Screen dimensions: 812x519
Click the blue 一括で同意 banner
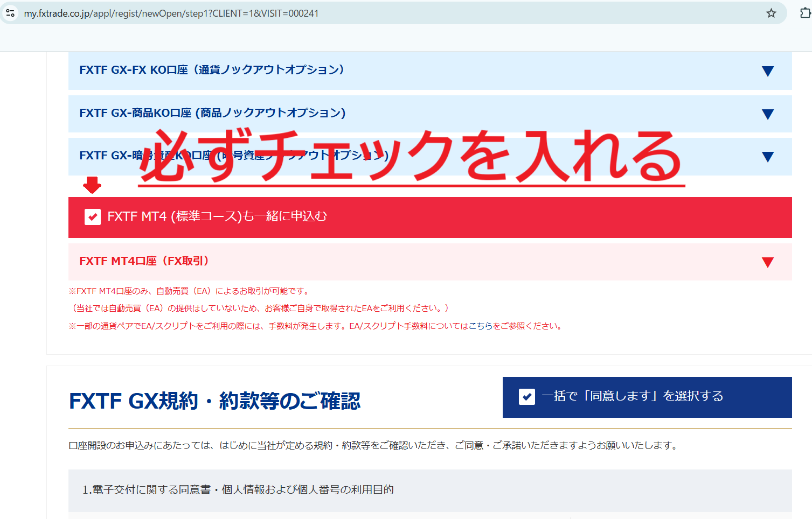[647, 397]
